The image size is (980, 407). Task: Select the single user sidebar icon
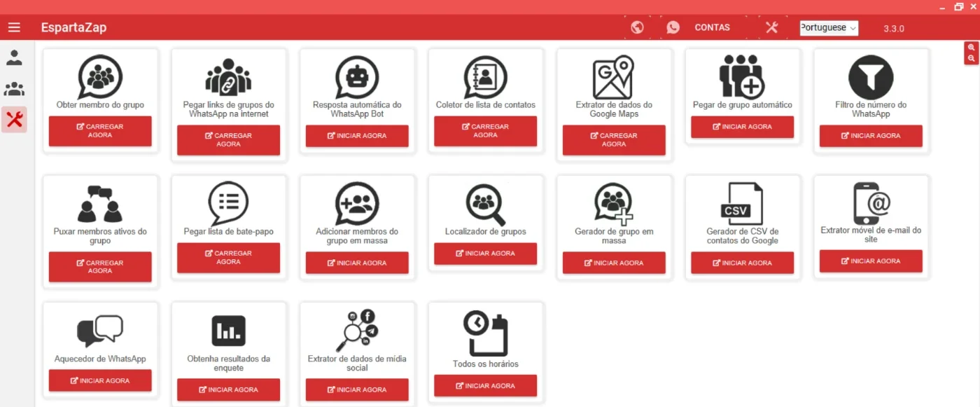tap(14, 57)
